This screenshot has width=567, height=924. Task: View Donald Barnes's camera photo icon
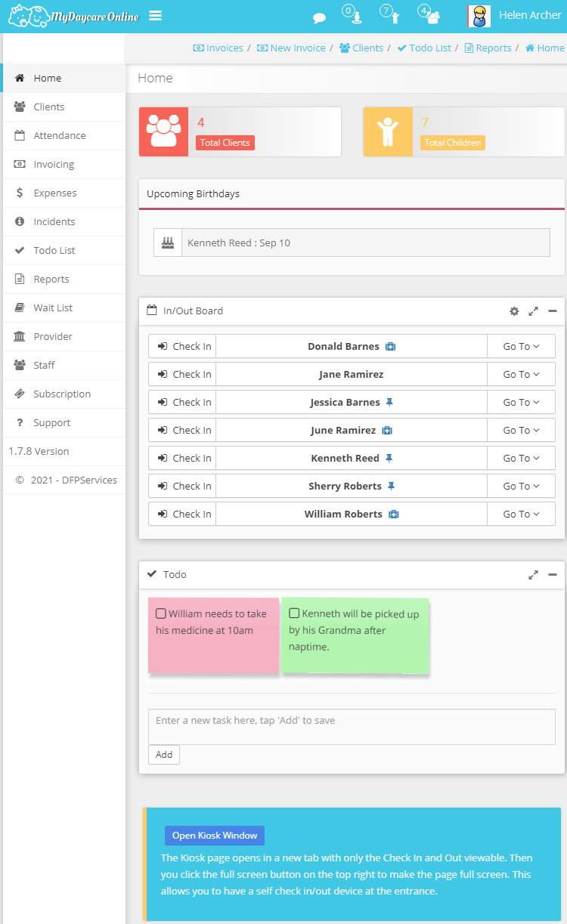point(390,346)
